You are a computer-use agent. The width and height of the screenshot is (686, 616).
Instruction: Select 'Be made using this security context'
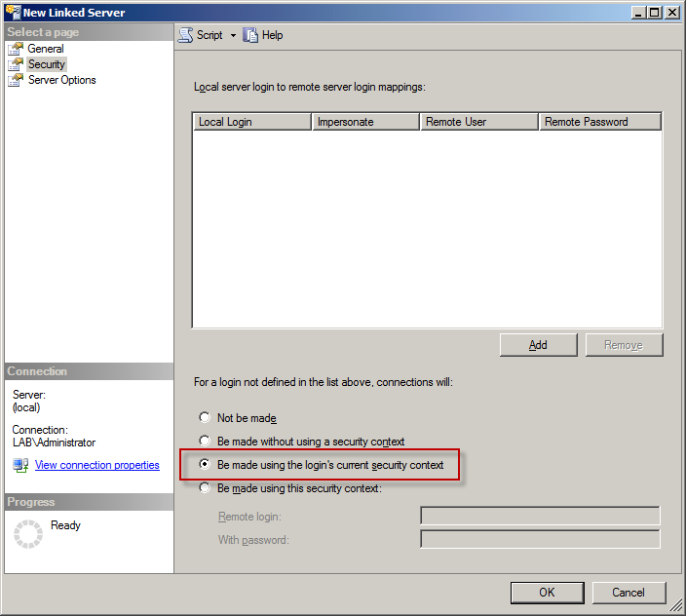tap(205, 487)
